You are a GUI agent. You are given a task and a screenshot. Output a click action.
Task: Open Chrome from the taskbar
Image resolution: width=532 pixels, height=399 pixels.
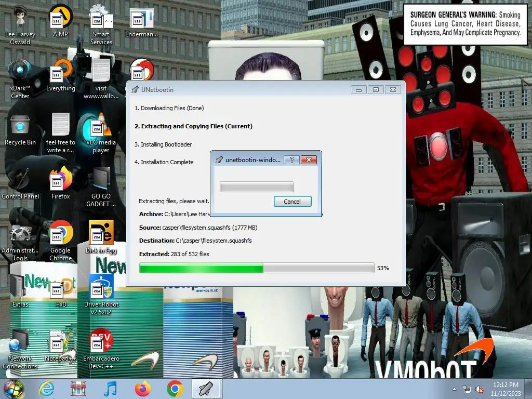175,389
